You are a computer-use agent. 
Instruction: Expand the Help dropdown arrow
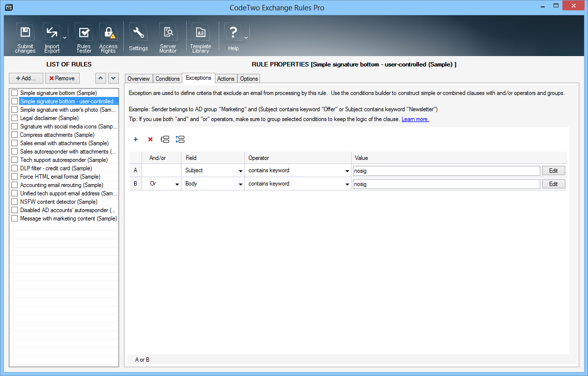246,37
